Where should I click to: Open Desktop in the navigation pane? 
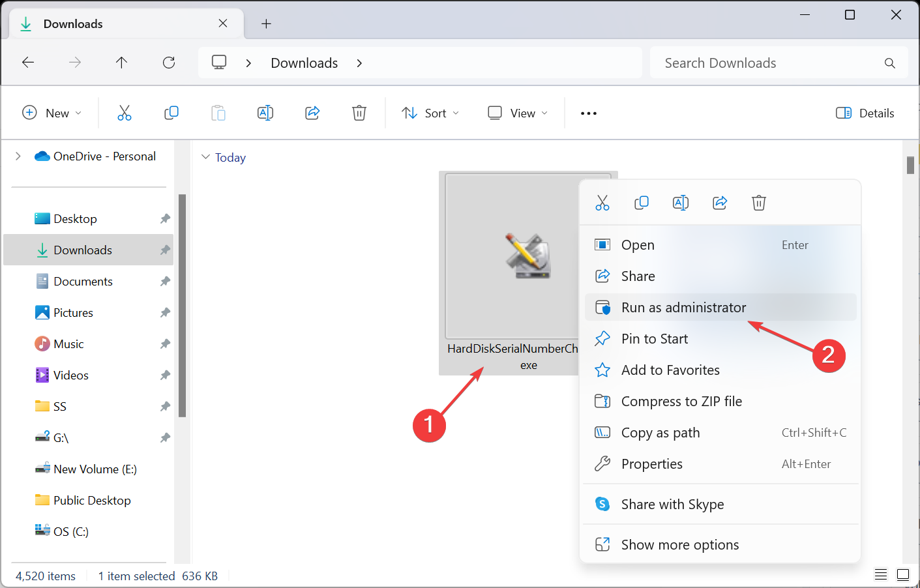tap(89, 219)
